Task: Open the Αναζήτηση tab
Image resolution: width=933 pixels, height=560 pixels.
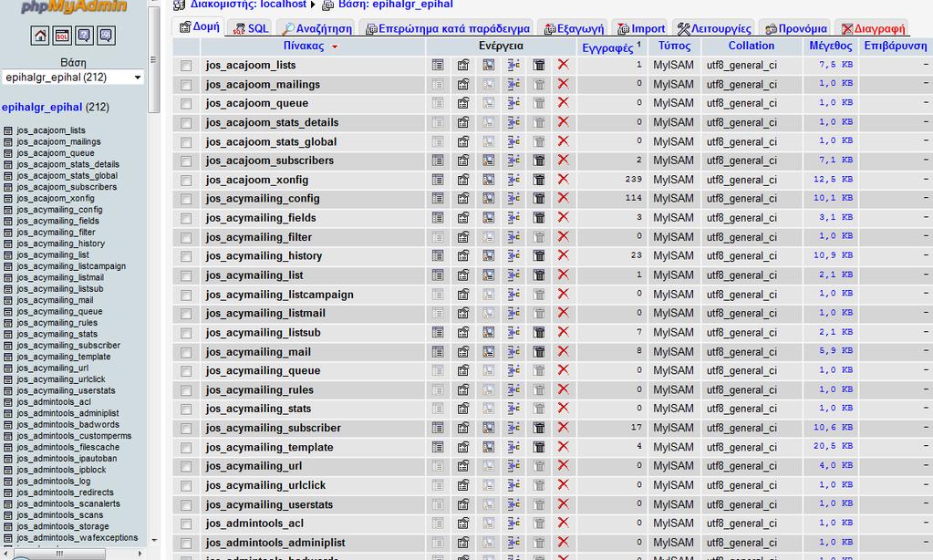Action: [317, 28]
